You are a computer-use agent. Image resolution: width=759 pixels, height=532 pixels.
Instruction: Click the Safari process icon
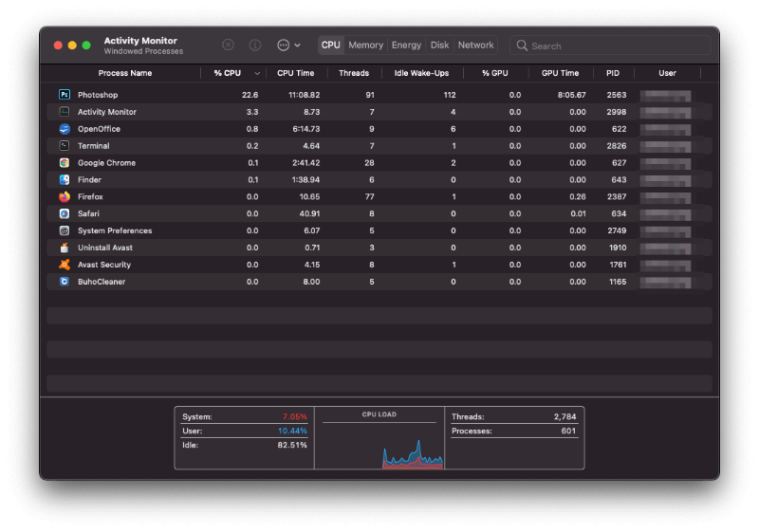[65, 213]
